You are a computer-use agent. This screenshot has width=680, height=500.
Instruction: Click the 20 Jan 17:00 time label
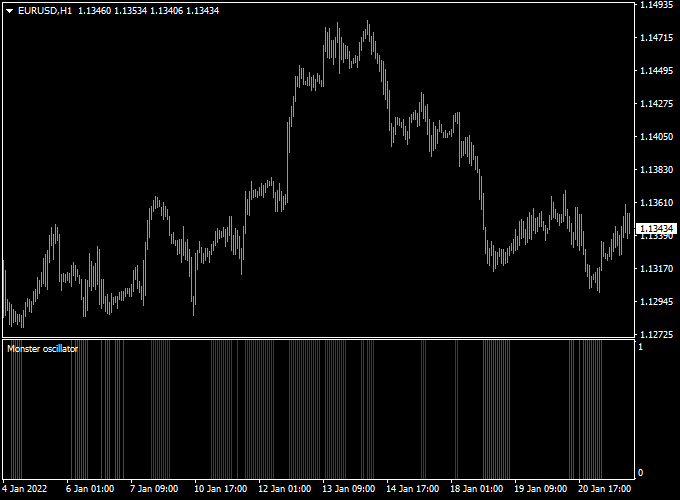tap(605, 489)
